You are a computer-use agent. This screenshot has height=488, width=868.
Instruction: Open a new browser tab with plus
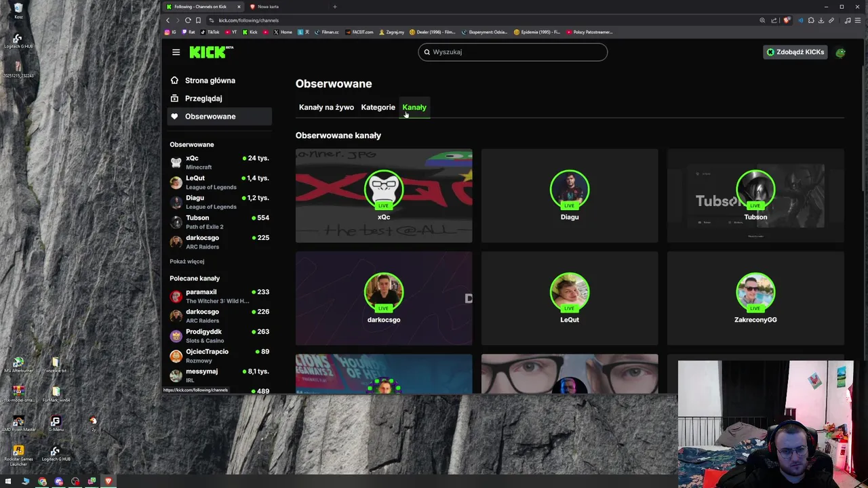334,7
